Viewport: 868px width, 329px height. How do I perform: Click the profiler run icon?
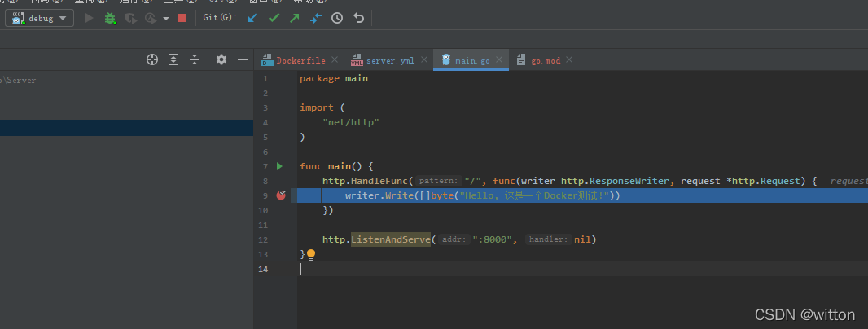tap(151, 18)
